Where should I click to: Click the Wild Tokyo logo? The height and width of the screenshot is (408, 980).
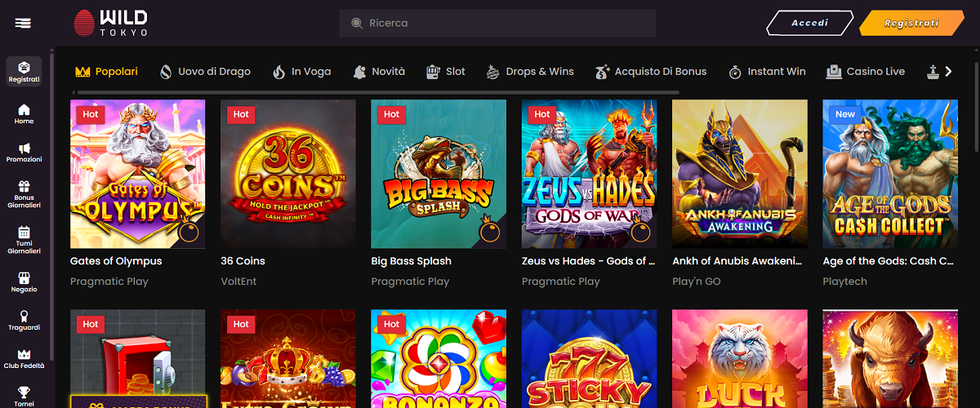[x=111, y=23]
